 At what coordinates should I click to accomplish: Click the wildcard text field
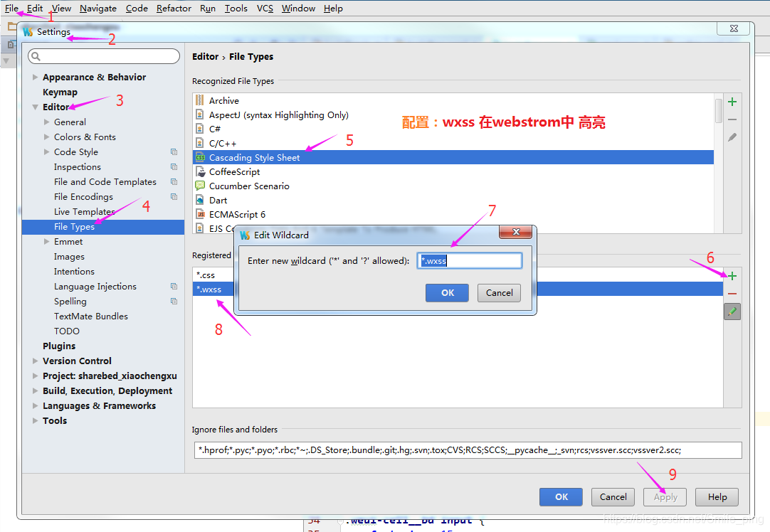470,260
